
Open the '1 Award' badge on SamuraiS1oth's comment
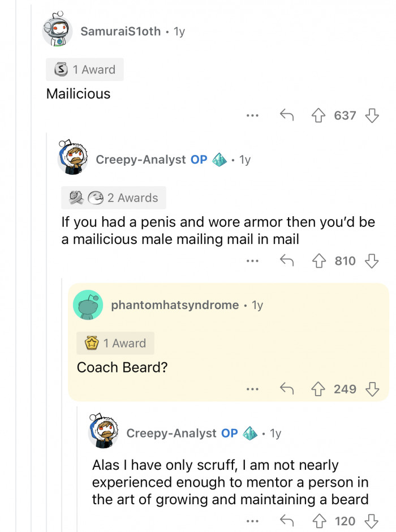84,70
